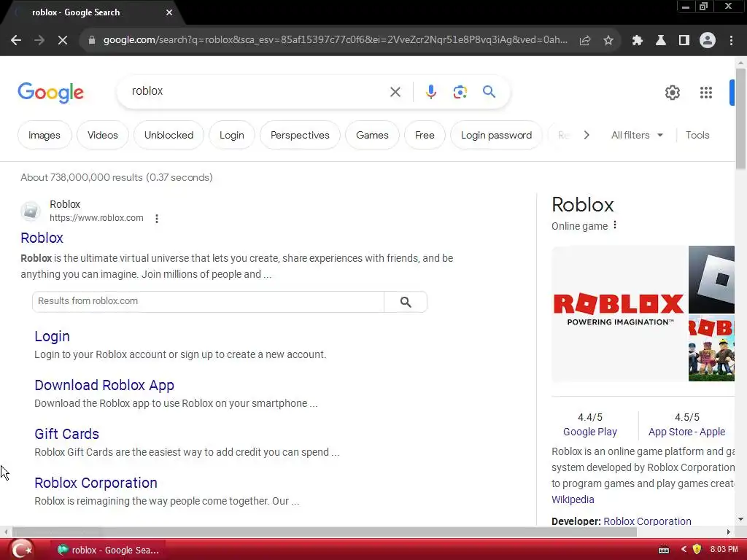
Task: Open the Chrome profile avatar
Action: click(x=708, y=41)
